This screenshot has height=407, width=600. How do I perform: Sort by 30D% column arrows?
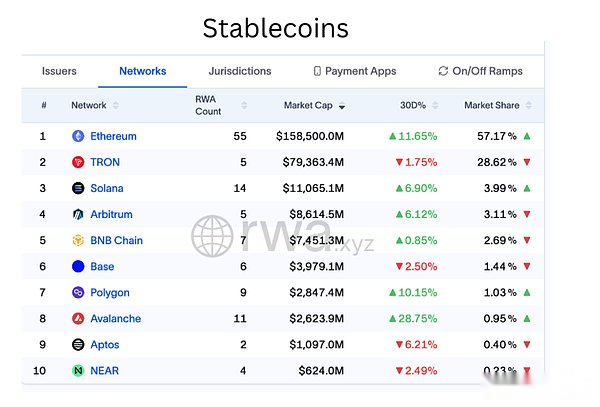(435, 105)
